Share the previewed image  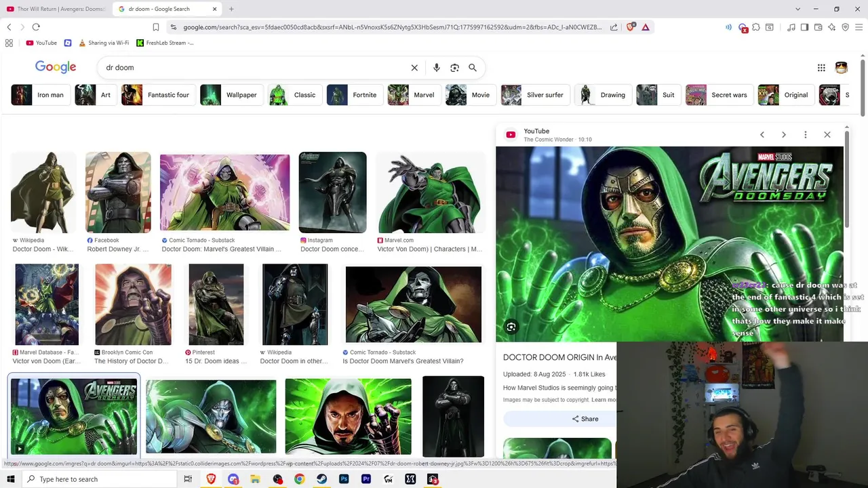[x=585, y=419]
